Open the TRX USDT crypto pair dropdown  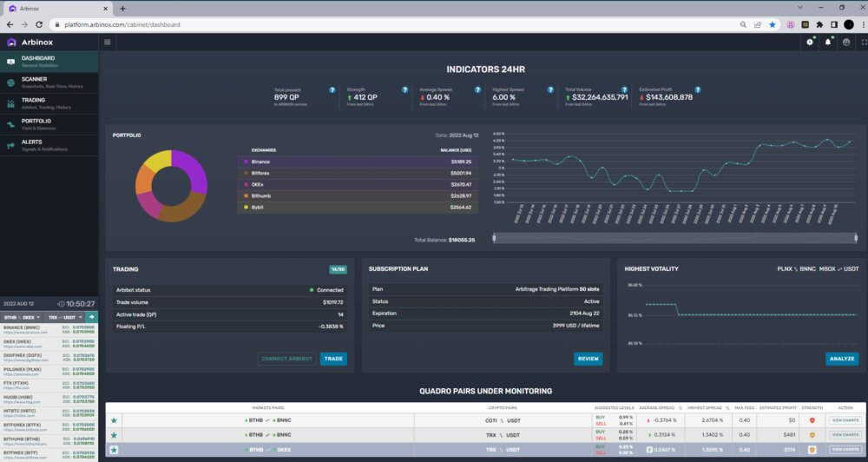tap(65, 318)
